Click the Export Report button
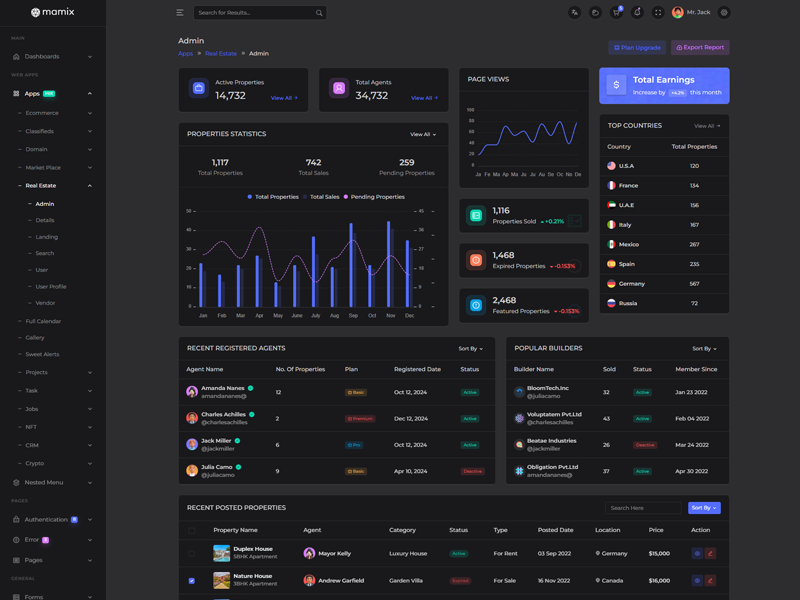This screenshot has width=800, height=600. pyautogui.click(x=700, y=47)
